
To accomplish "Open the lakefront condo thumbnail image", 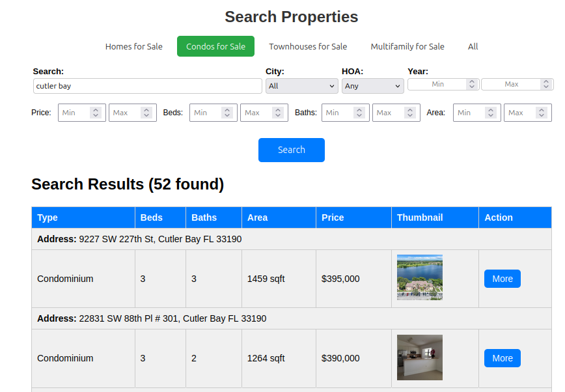I will coord(419,278).
